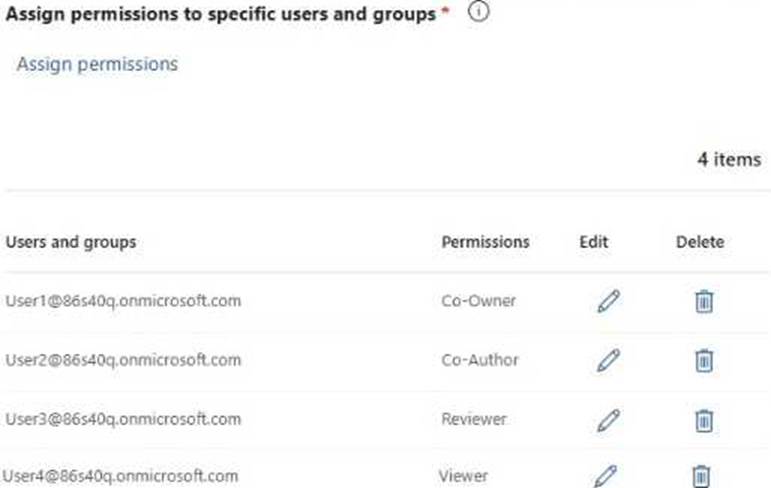
Task: Click the pencil icon for User3
Action: point(607,419)
